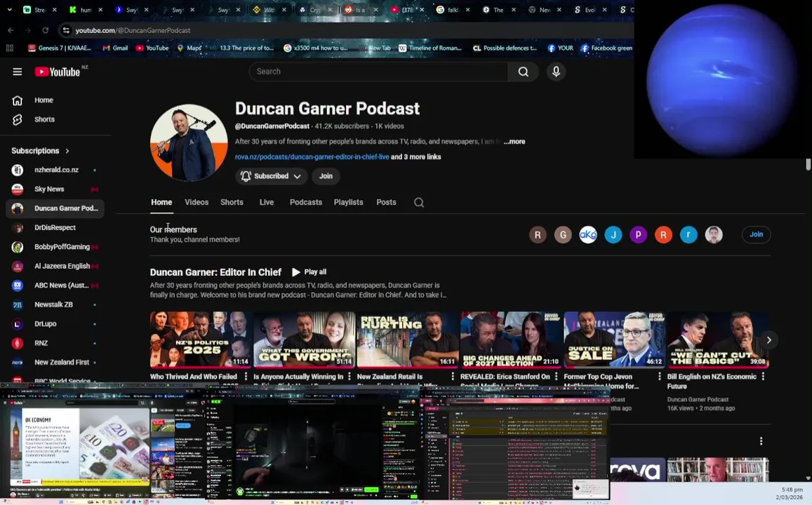Switch to Posts tab

[x=386, y=202]
